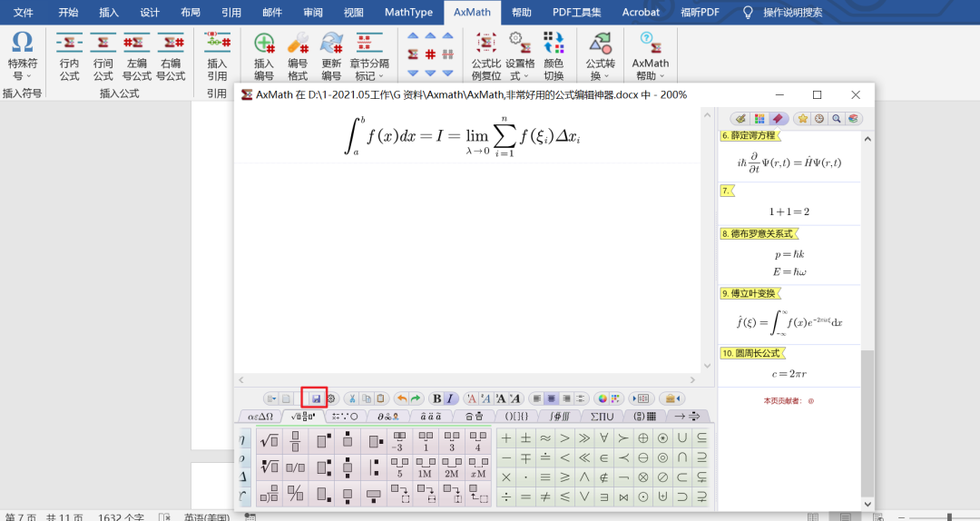980x521 pixels.
Task: Insert the fraction template from palette
Action: 295,441
